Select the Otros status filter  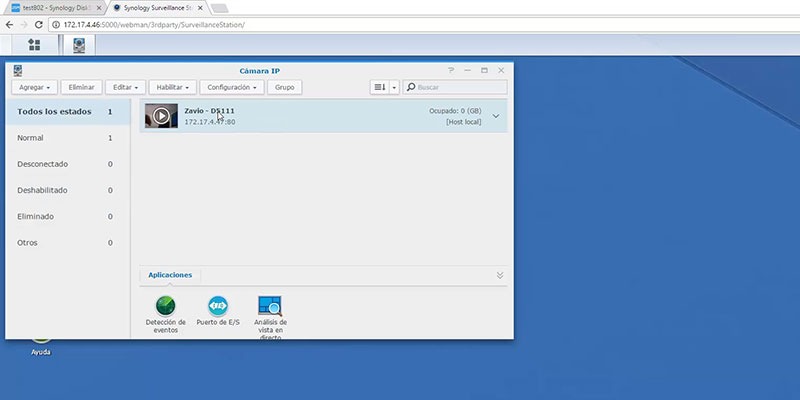pos(68,243)
